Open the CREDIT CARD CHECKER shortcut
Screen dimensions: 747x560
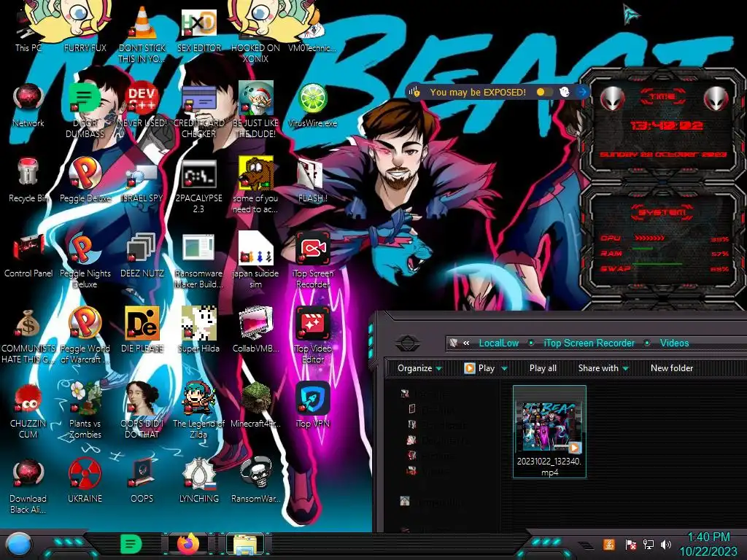point(198,111)
